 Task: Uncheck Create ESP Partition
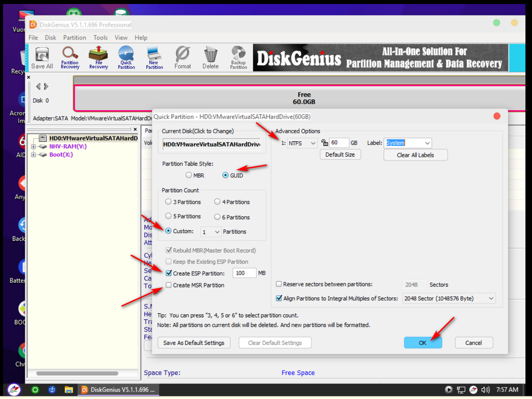tap(169, 273)
